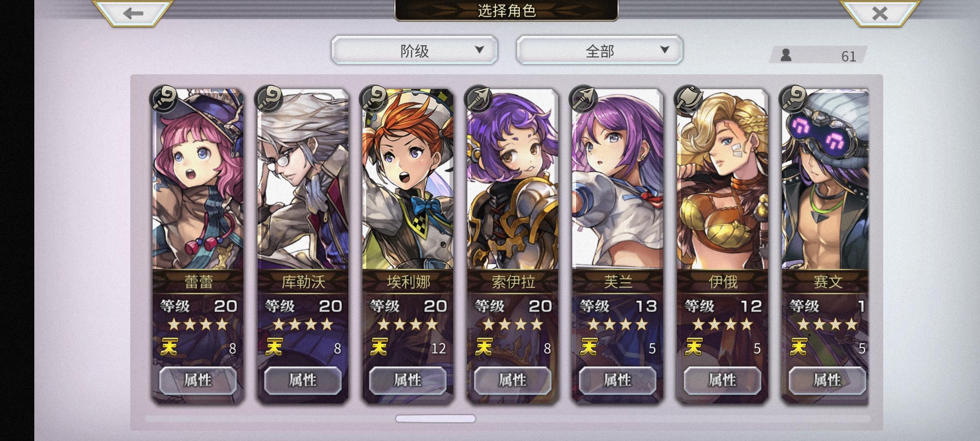Select the 芙兰 character name label
The width and height of the screenshot is (980, 441).
pyautogui.click(x=618, y=282)
